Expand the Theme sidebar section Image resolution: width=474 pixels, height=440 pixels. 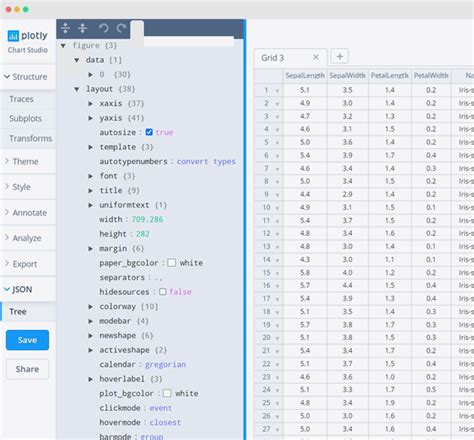click(x=28, y=162)
